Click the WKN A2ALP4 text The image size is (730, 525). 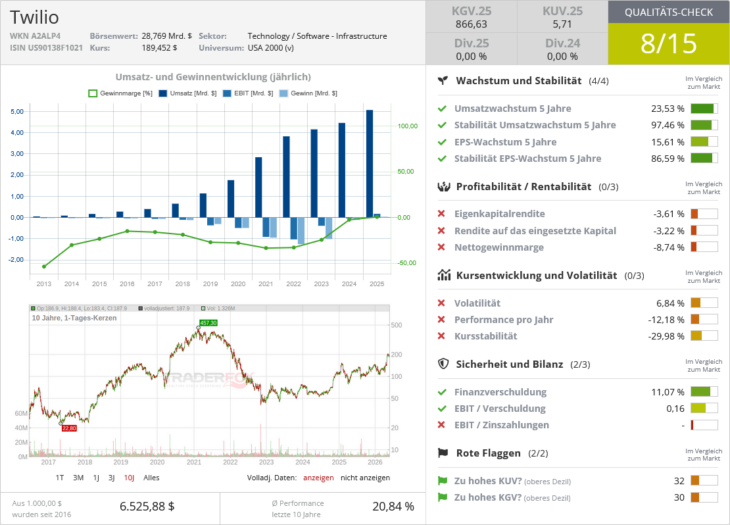pos(35,36)
